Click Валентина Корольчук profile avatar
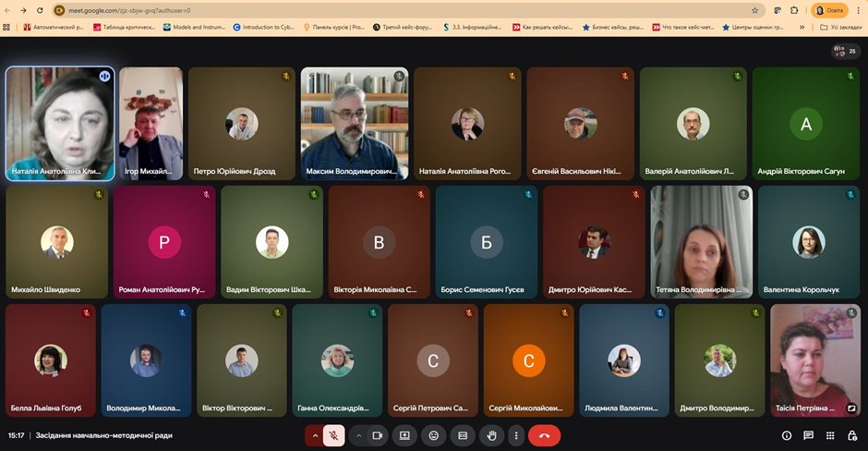Viewport: 868px width, 451px height. (x=809, y=242)
